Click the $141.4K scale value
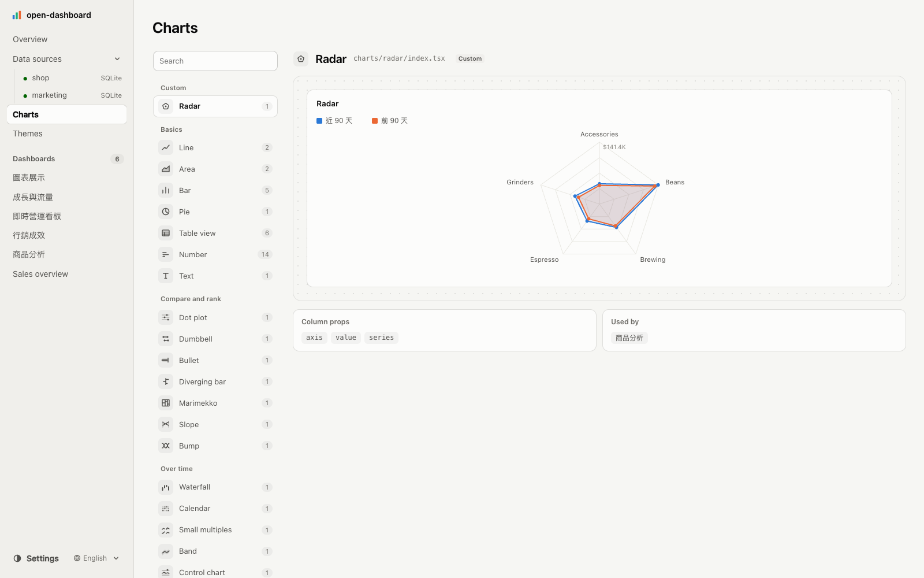The image size is (924, 578). coord(614,147)
